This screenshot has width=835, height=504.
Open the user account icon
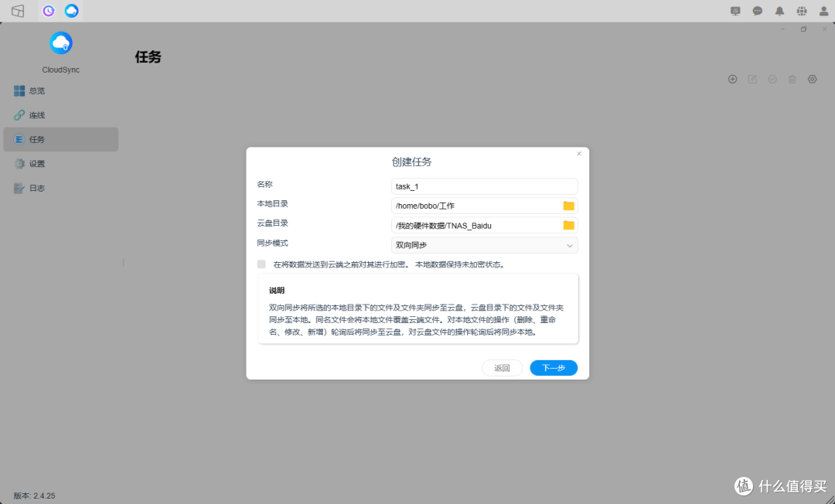(x=824, y=11)
